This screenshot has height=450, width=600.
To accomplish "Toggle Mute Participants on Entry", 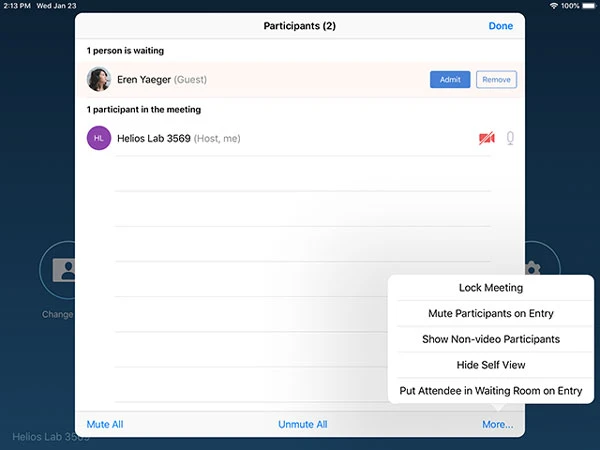I will pyautogui.click(x=490, y=313).
